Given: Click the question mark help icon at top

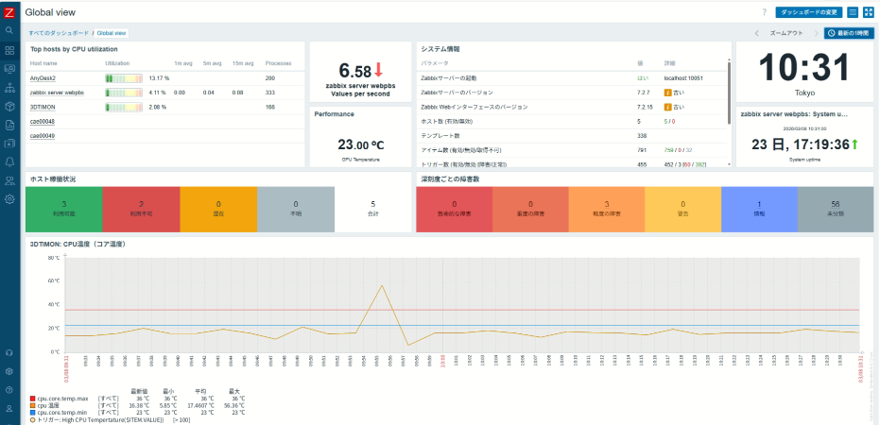Looking at the screenshot, I should [764, 12].
